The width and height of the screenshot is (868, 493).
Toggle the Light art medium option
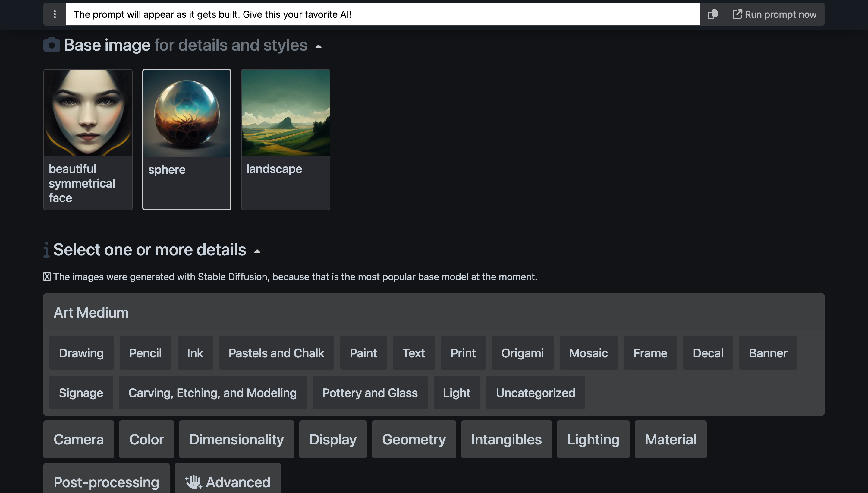click(457, 392)
